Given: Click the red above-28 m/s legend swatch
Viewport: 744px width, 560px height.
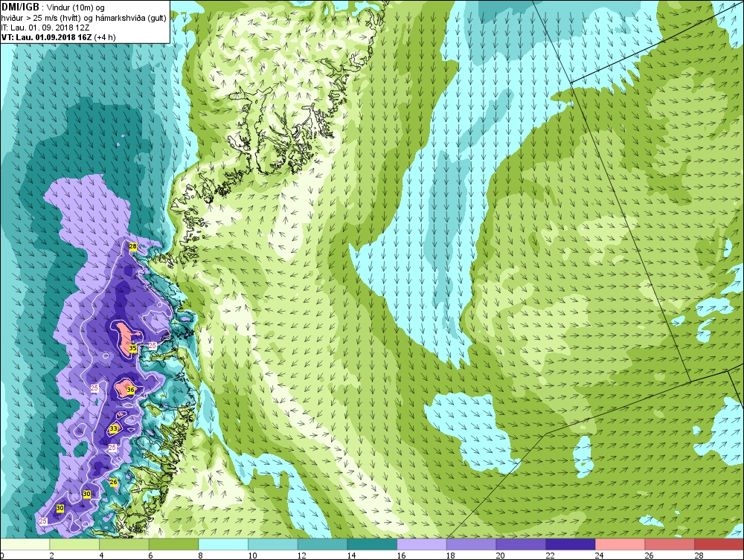Looking at the screenshot, I should [x=719, y=544].
